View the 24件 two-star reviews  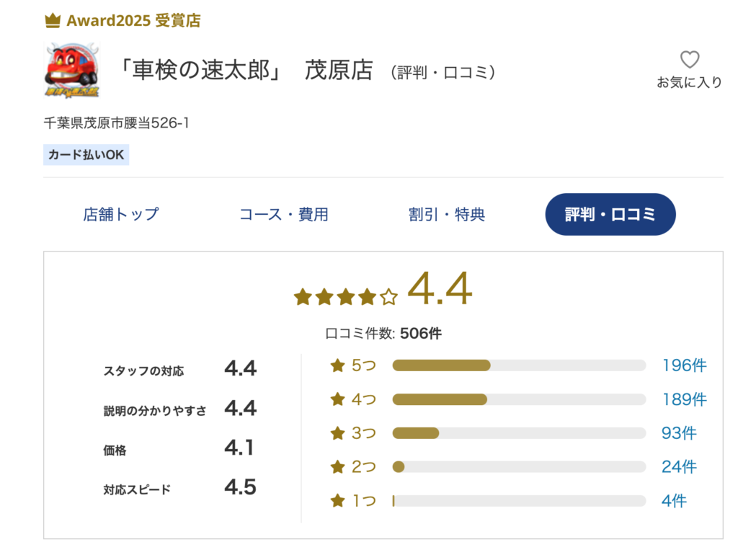(x=679, y=467)
